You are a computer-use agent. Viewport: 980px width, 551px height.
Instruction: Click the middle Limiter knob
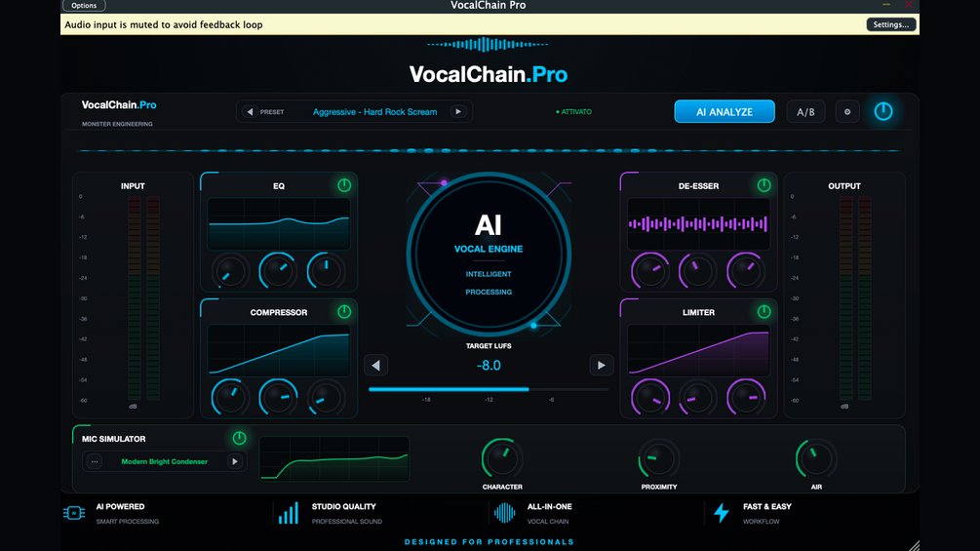click(x=697, y=397)
